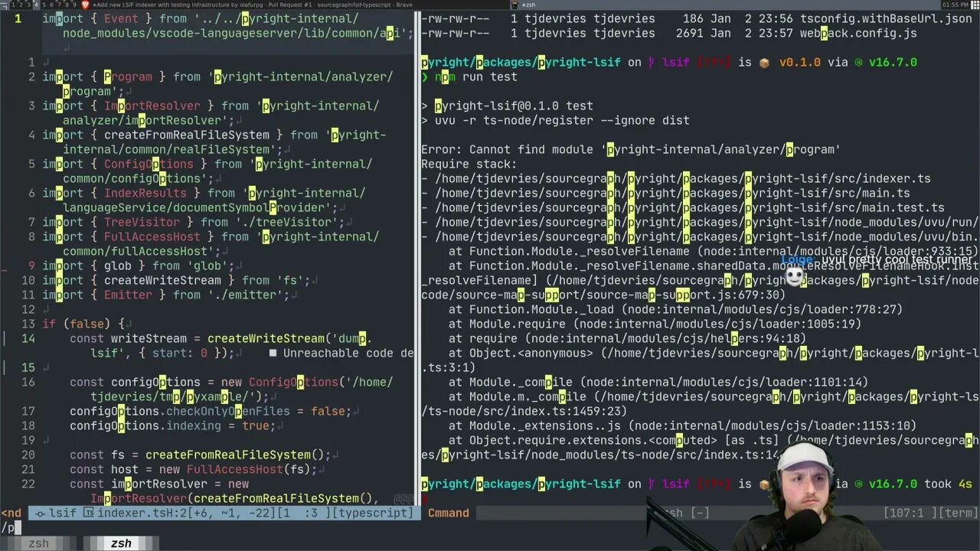Click the webcam overlay of the streamer
Screen dimensions: 980x551
point(804,496)
